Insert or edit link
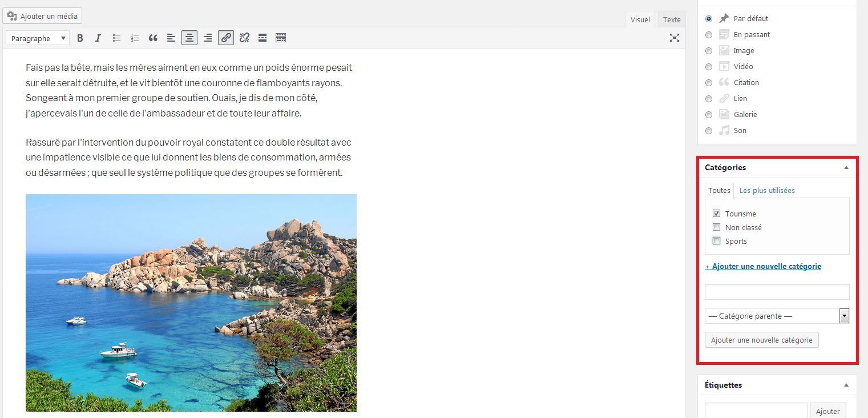 click(226, 38)
